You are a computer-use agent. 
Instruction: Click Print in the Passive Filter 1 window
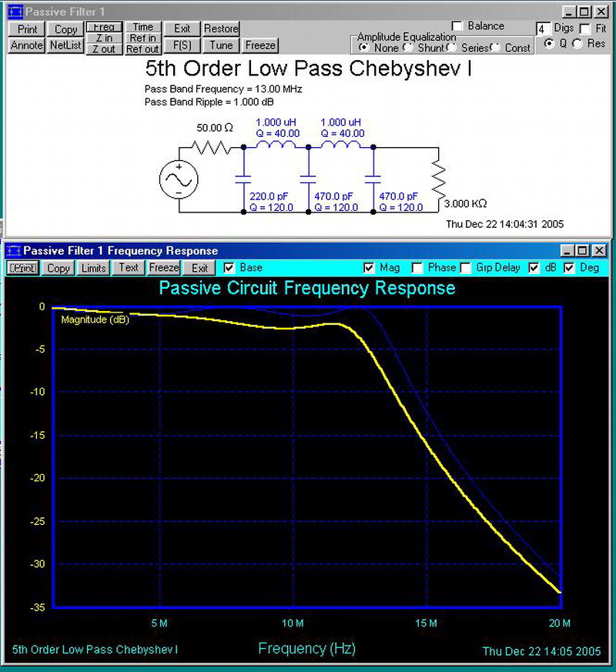27,29
